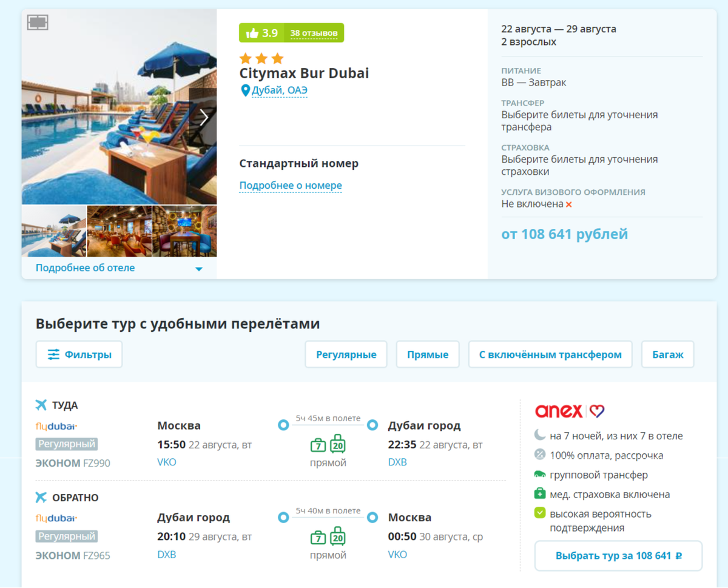Viewport: 728px width, 588px height.
Task: Select the lounge with TV thumbnail
Action: 184,231
